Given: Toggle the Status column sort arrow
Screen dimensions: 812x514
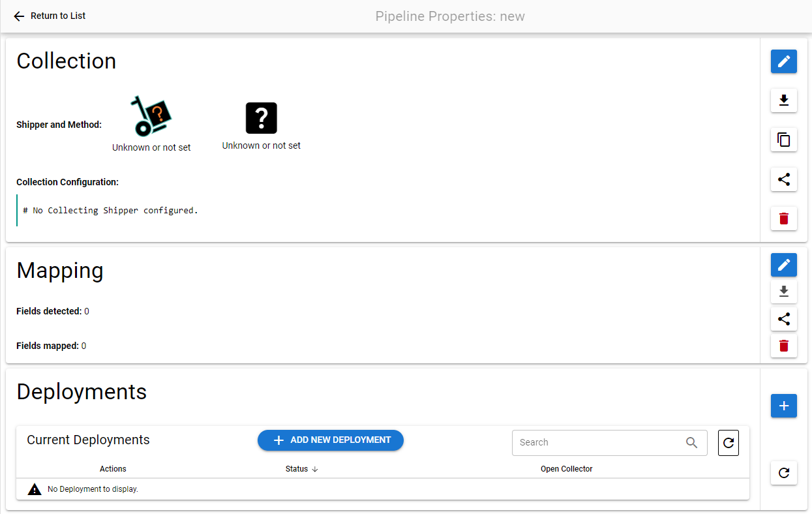Looking at the screenshot, I should [x=314, y=468].
